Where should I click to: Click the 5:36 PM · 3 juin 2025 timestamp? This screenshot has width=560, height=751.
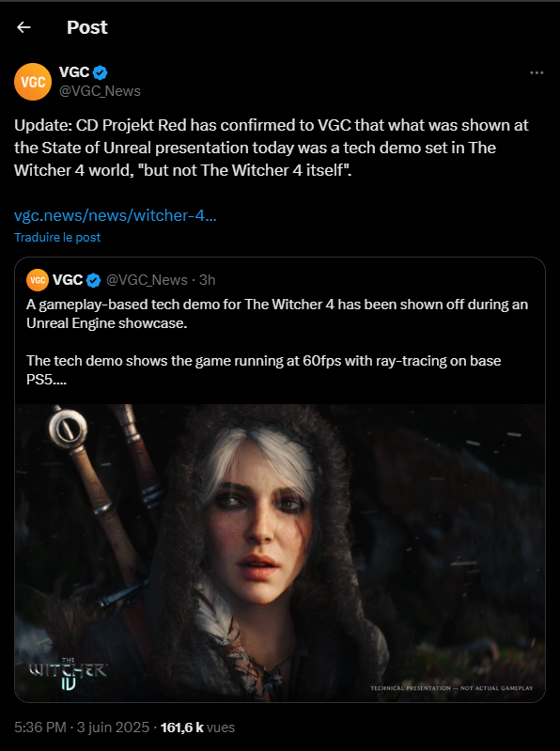(x=82, y=728)
